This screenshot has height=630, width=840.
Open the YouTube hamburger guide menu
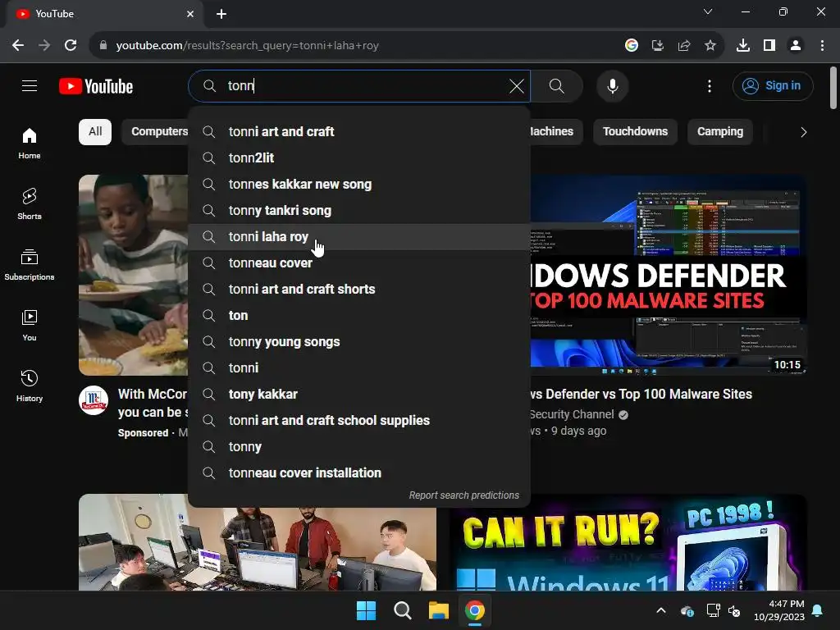click(30, 85)
